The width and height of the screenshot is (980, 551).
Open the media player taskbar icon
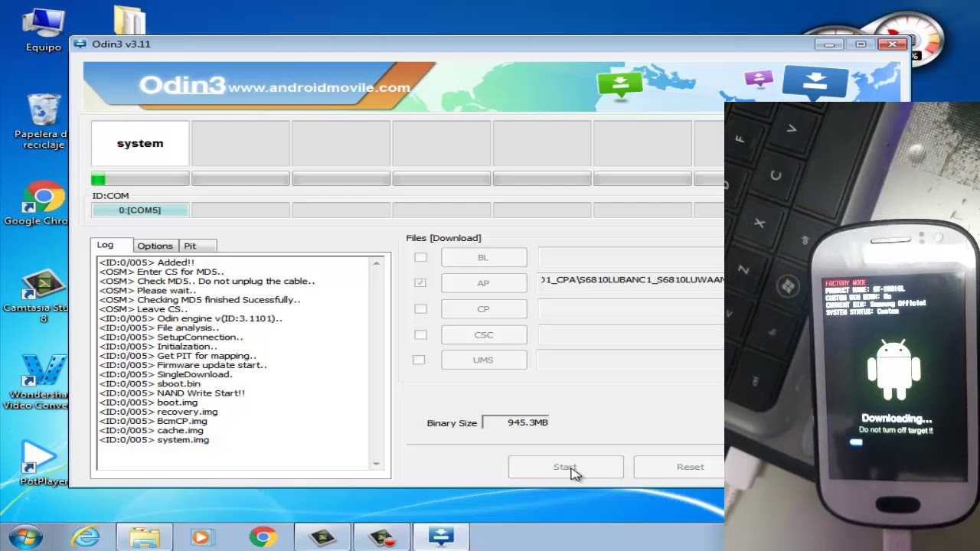point(202,537)
